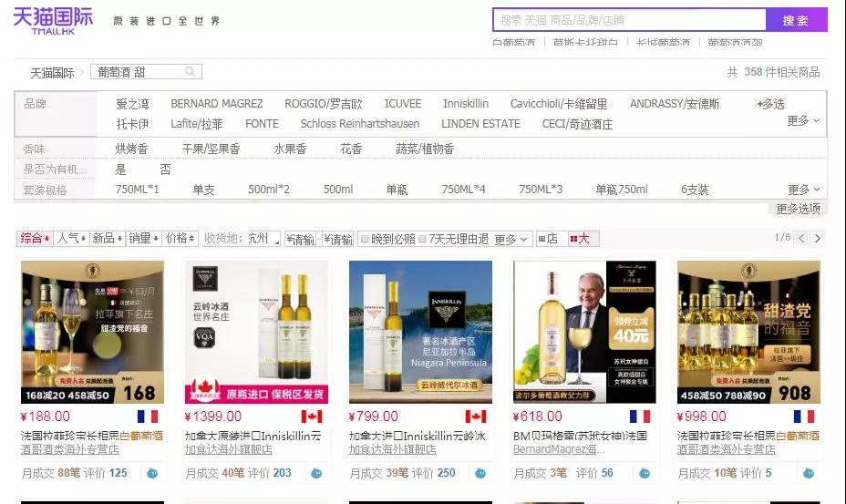Filter by brand 爱之湾

pos(132,104)
